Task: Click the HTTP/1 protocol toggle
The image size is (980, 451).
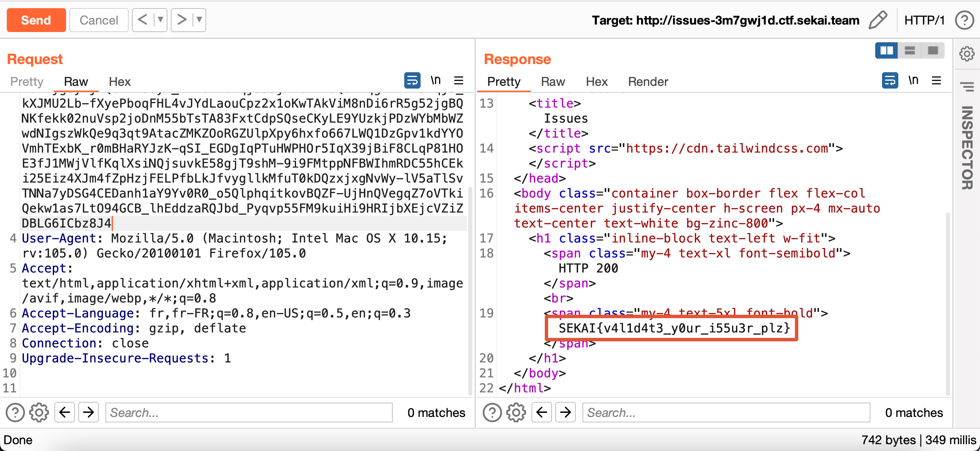Action: pos(924,20)
